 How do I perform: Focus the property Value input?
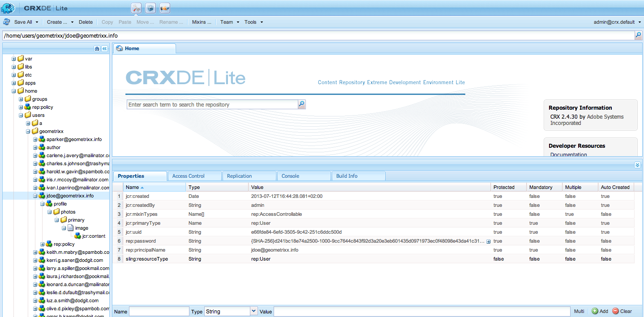pos(422,311)
